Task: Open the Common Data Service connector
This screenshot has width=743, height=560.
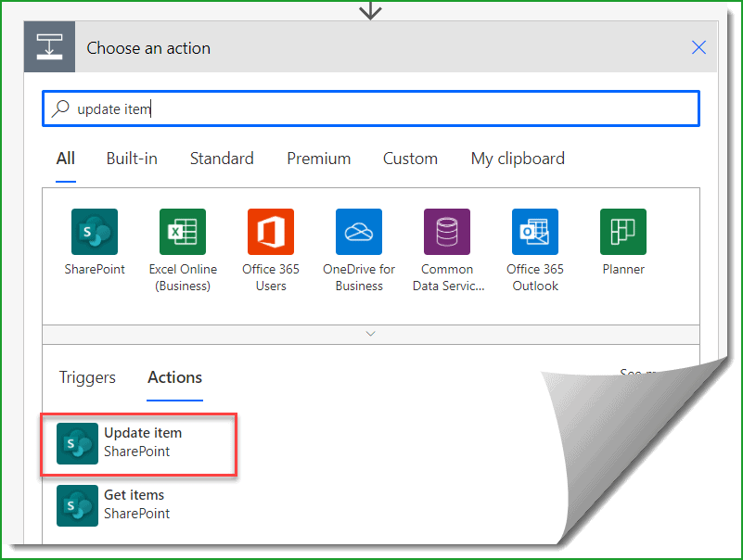Action: click(447, 232)
